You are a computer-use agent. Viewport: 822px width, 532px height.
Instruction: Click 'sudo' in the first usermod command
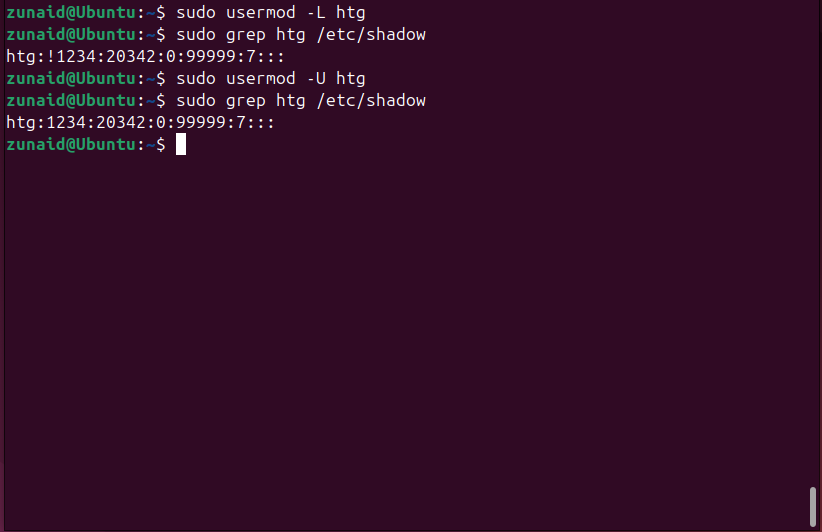click(195, 12)
